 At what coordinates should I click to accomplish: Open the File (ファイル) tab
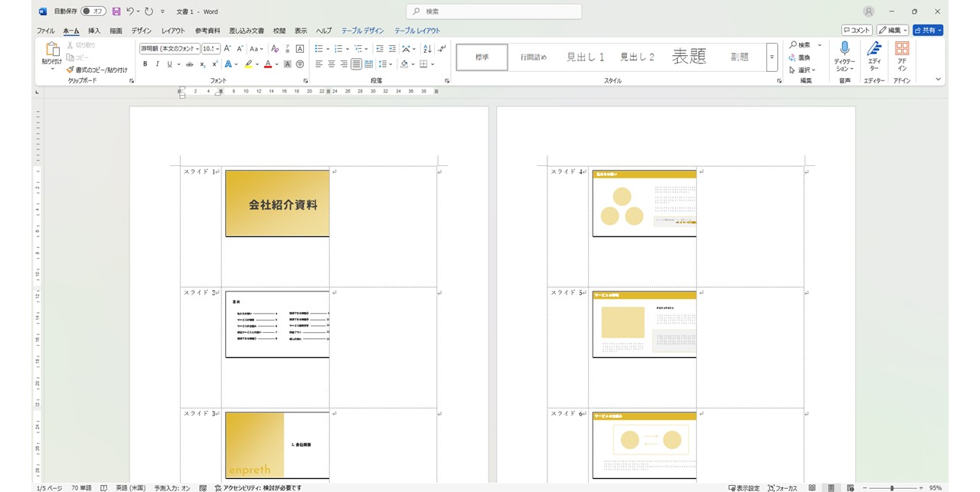tap(46, 31)
